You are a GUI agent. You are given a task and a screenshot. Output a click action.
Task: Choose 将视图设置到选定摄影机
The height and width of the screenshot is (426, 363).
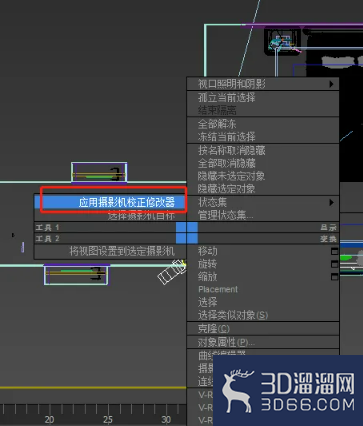pos(110,251)
